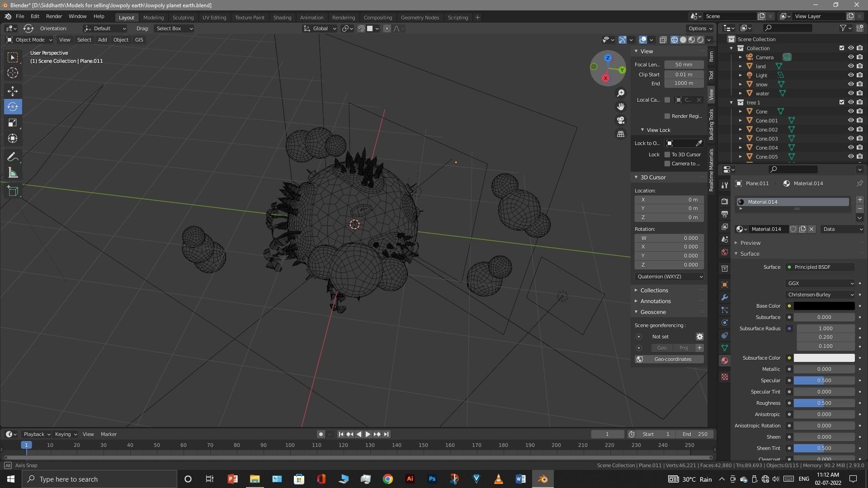Toggle camera view icon in viewport

pos(621,120)
